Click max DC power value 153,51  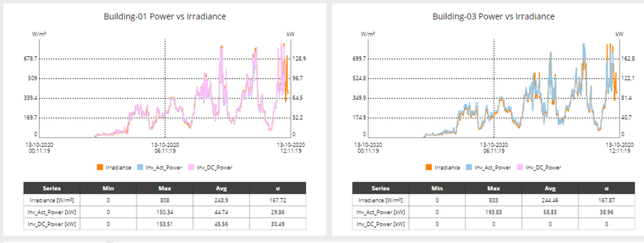[x=165, y=224]
